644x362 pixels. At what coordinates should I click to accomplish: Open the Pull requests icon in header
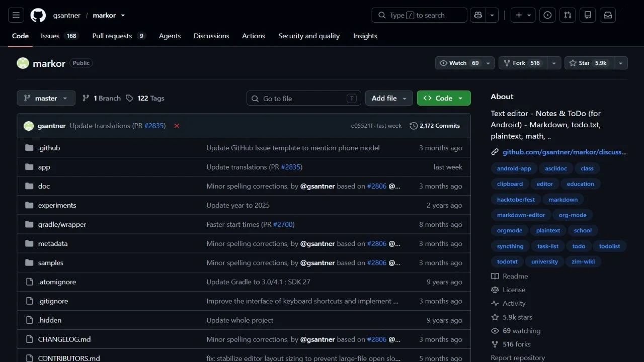568,15
